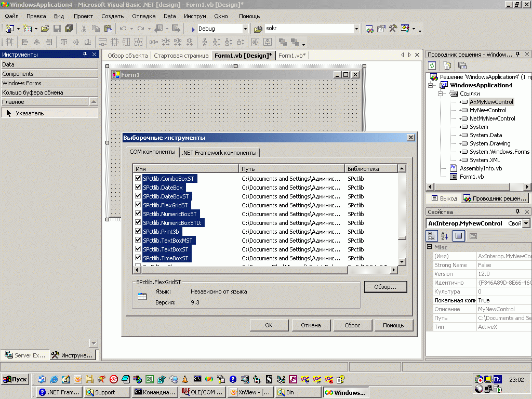Switch to .NET Framework компоненты tab

(x=219, y=153)
